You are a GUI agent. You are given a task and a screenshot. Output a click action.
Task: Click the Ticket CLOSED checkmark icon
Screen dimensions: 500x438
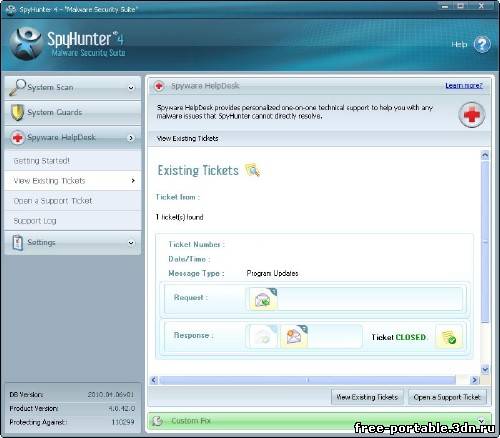[x=449, y=337]
